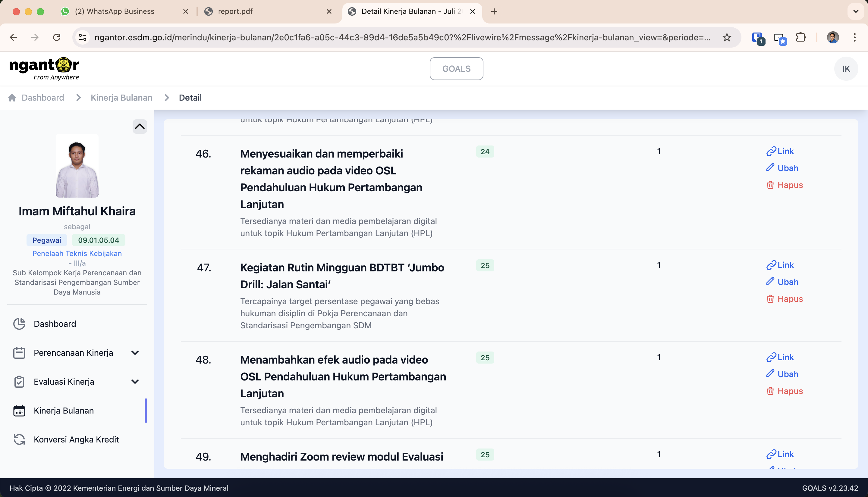Click the Dashboard pie-chart sidebar icon
The image size is (868, 497).
19,324
